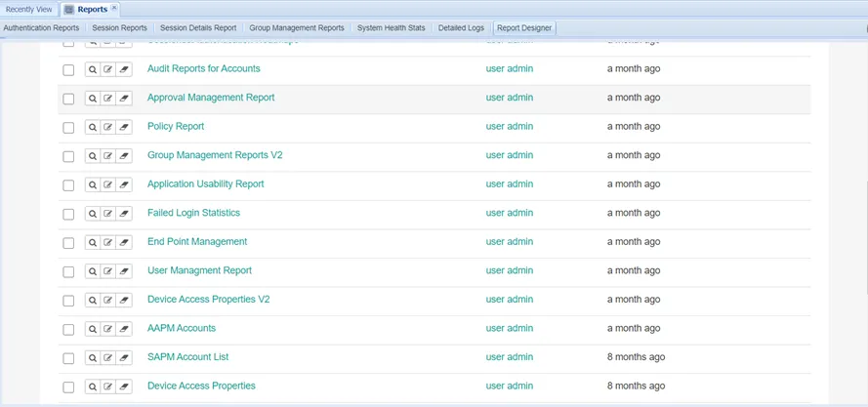Switch to the Recently View tab
The height and width of the screenshot is (407, 868).
[28, 10]
